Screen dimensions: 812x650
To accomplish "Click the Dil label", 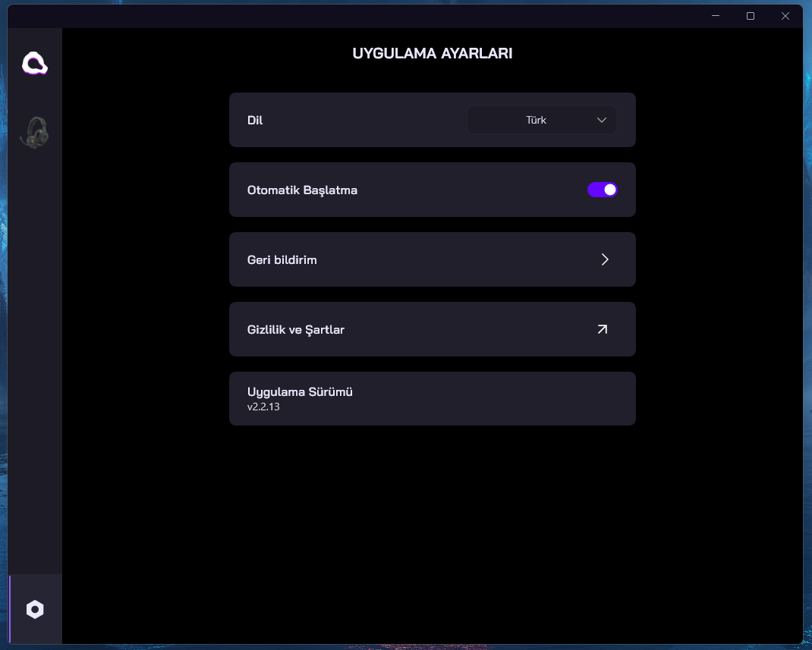I will 255,120.
